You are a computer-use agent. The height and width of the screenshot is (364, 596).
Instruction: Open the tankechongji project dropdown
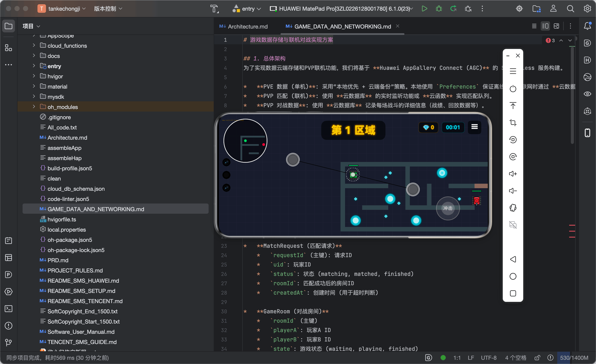[x=62, y=9]
